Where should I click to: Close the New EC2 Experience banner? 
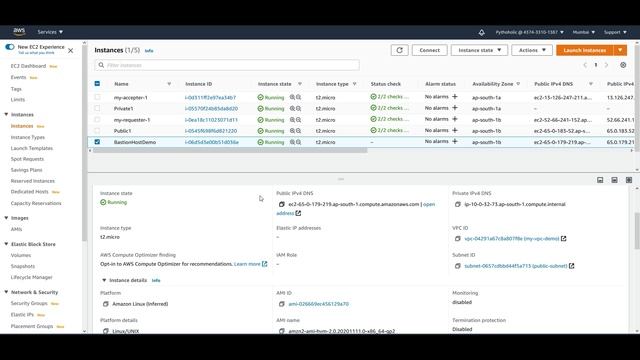(71, 51)
